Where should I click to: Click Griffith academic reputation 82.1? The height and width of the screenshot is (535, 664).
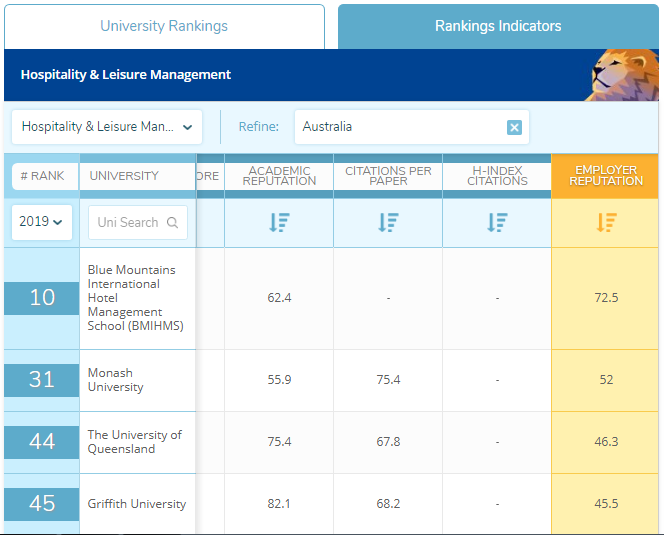(279, 504)
